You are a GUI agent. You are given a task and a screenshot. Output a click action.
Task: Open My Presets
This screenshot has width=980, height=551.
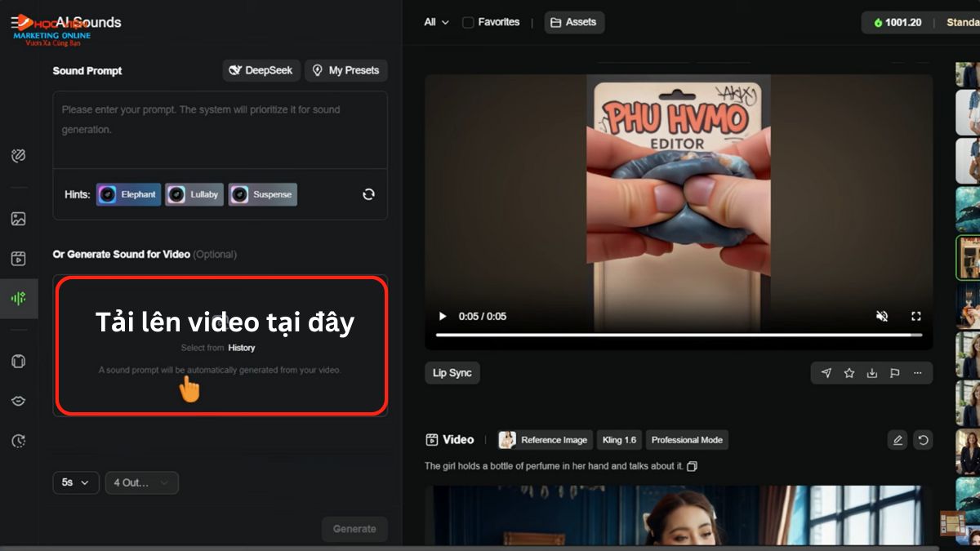tap(346, 70)
